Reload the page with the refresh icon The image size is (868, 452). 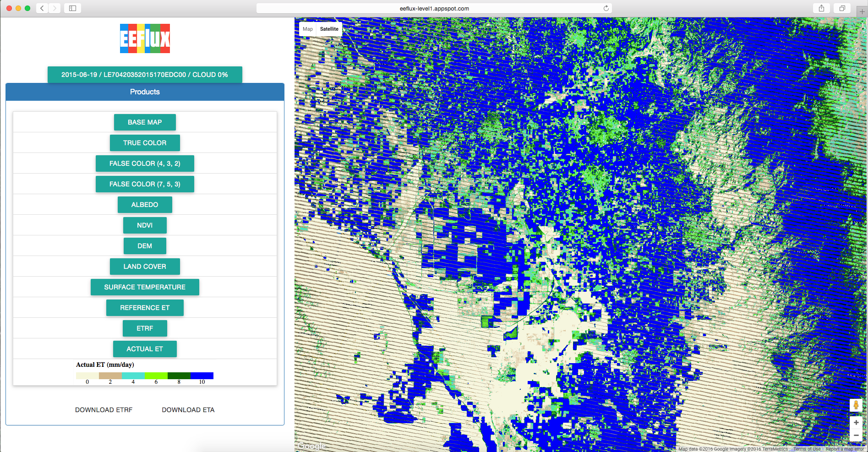coord(606,8)
